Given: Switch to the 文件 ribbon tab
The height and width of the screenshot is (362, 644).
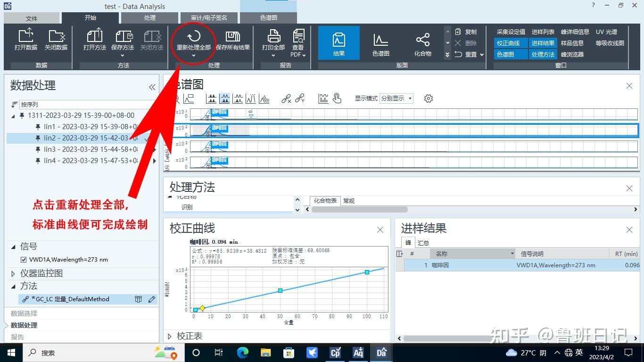Looking at the screenshot, I should (32, 18).
